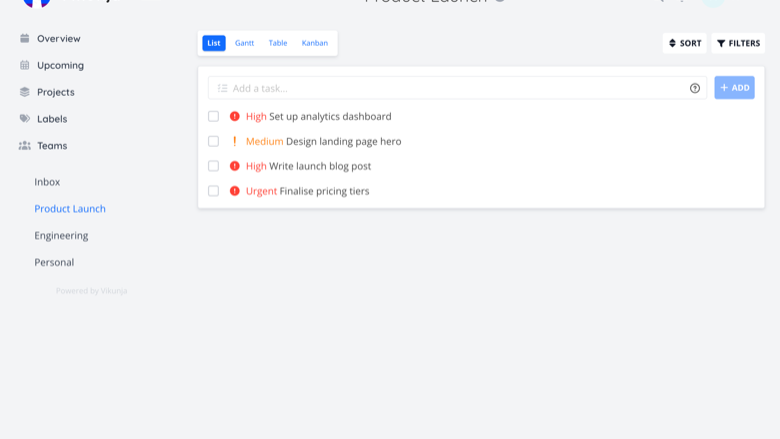Click the Projects layers icon
Screen dimensions: 780x439
24,92
